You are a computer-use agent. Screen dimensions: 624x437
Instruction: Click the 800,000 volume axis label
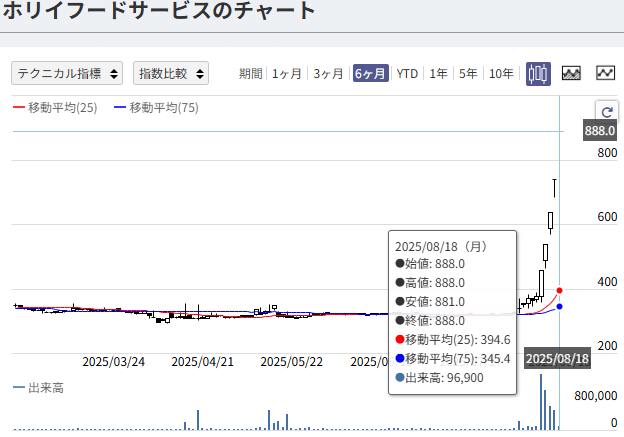click(595, 396)
